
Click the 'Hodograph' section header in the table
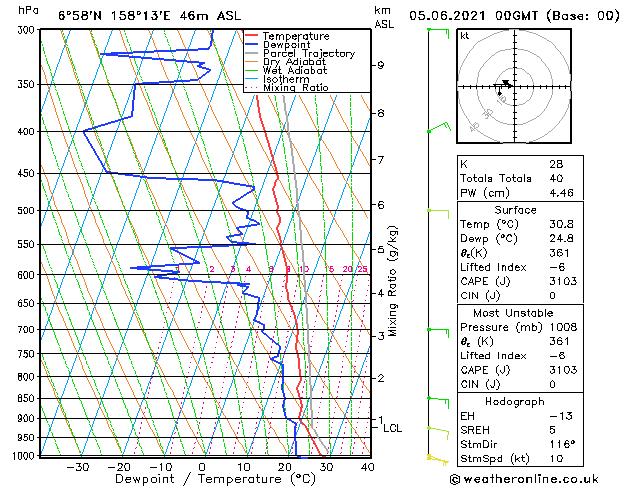515,402
